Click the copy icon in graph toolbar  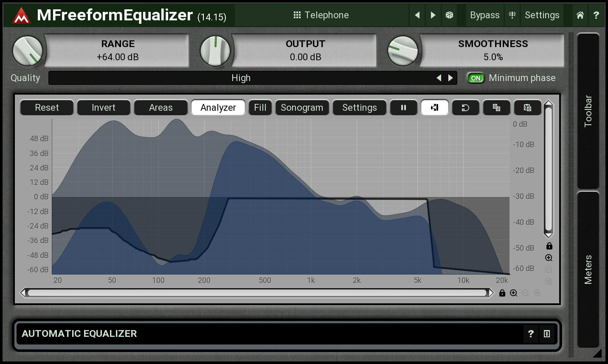click(x=496, y=108)
